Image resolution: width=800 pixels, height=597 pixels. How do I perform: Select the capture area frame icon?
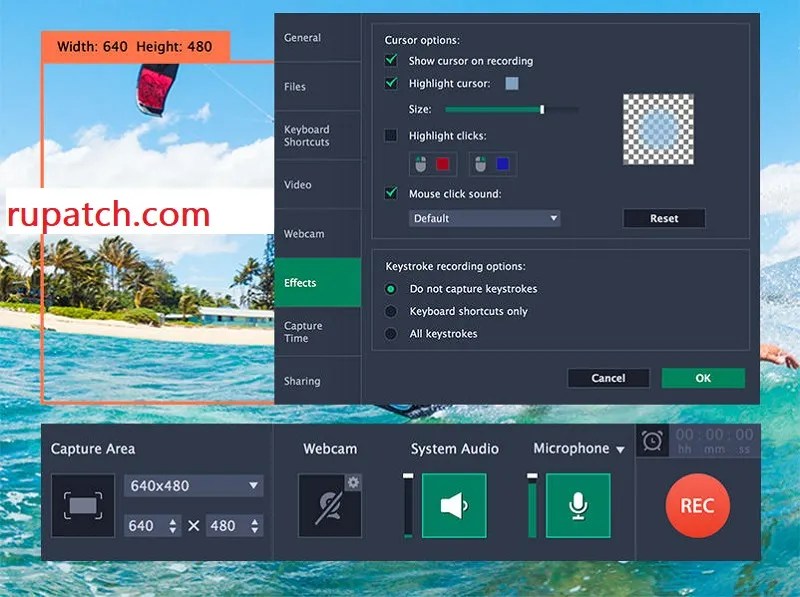tap(82, 506)
